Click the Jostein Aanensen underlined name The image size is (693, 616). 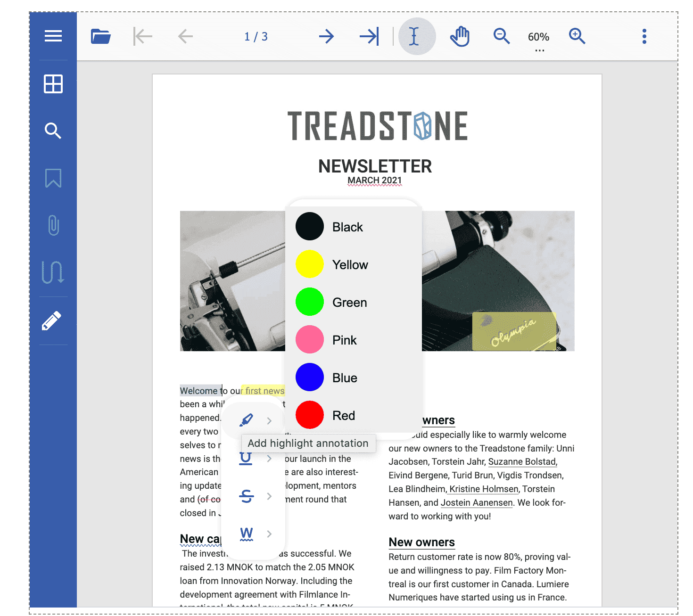(477, 503)
